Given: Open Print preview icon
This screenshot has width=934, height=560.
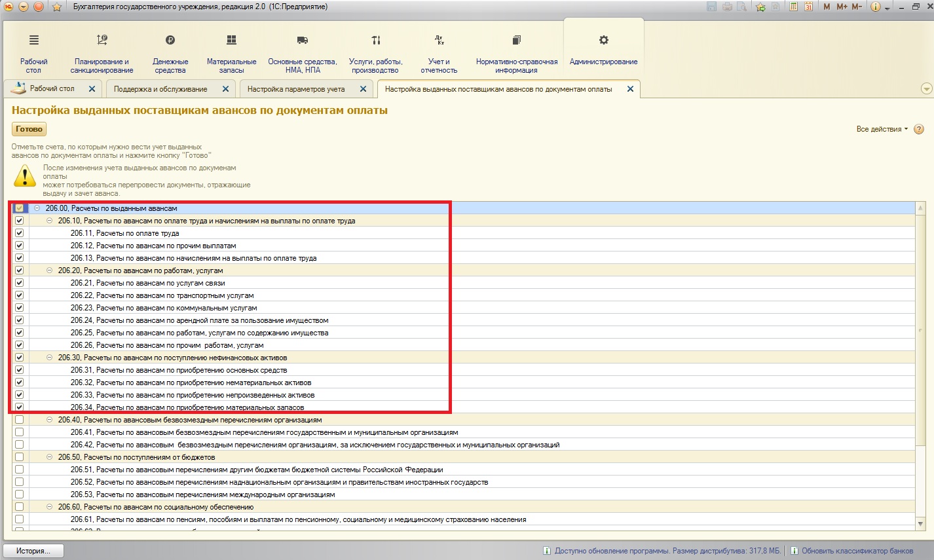Looking at the screenshot, I should click(x=741, y=7).
